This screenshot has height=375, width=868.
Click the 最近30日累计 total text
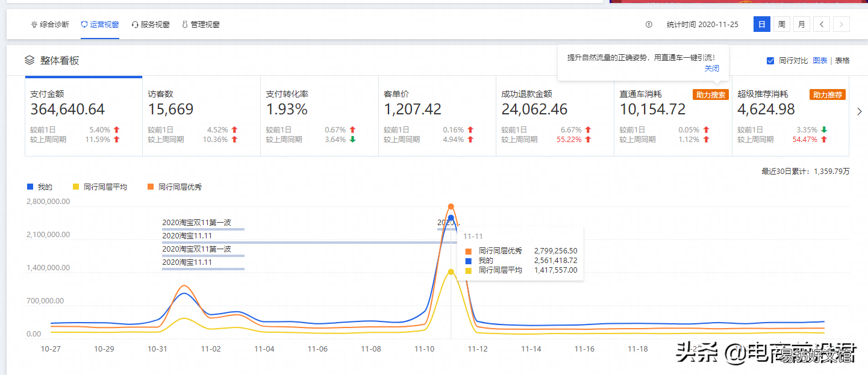[x=805, y=172]
